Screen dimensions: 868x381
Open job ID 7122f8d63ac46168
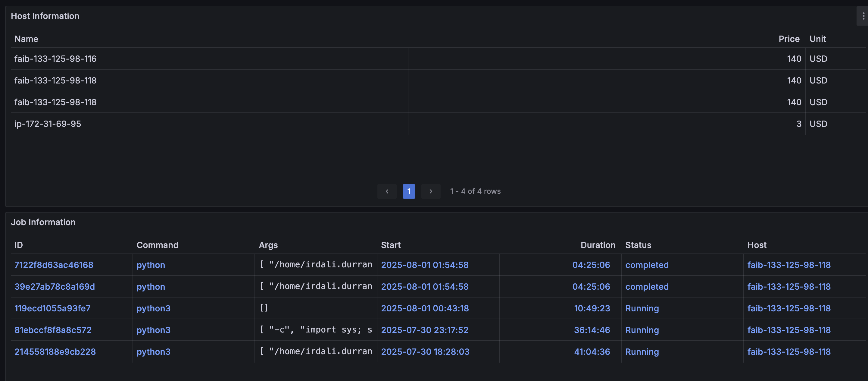point(54,265)
